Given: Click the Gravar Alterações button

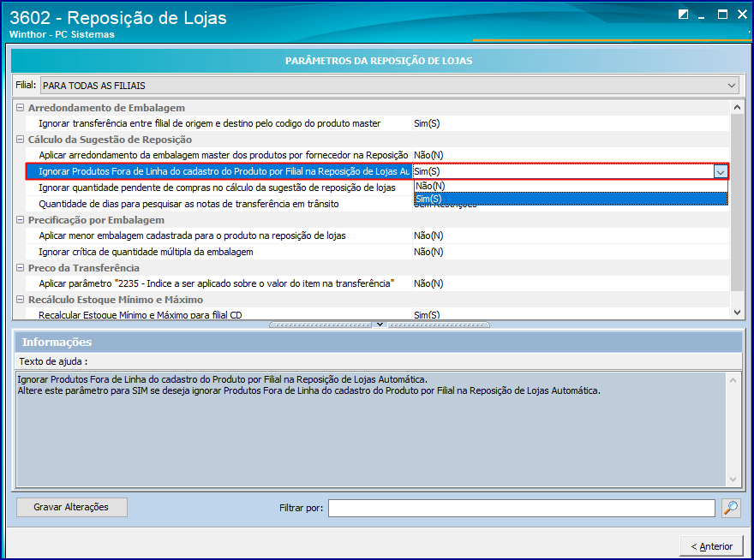Looking at the screenshot, I should coord(72,507).
